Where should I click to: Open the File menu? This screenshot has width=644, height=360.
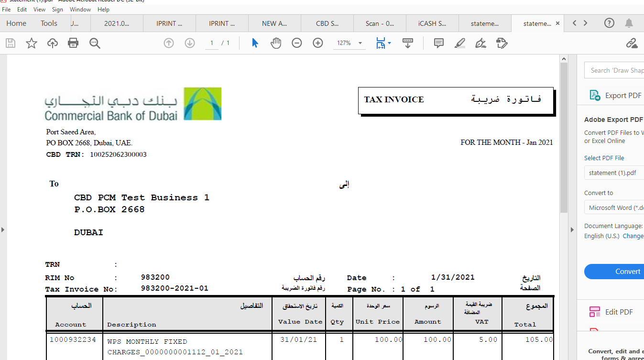6,9
